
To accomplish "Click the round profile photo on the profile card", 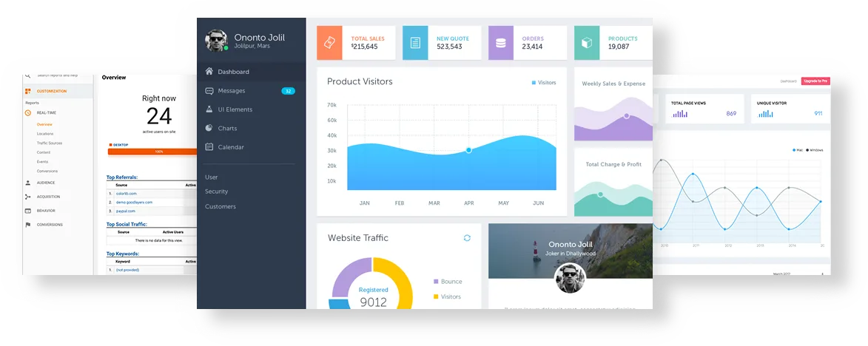I will coord(571,278).
